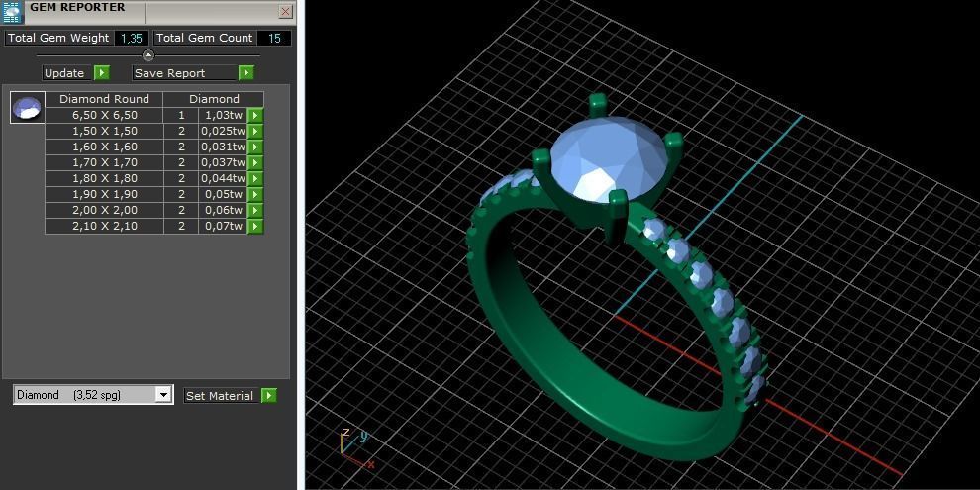The height and width of the screenshot is (490, 980).
Task: Click the green arrow next to Set Material
Action: [x=268, y=396]
